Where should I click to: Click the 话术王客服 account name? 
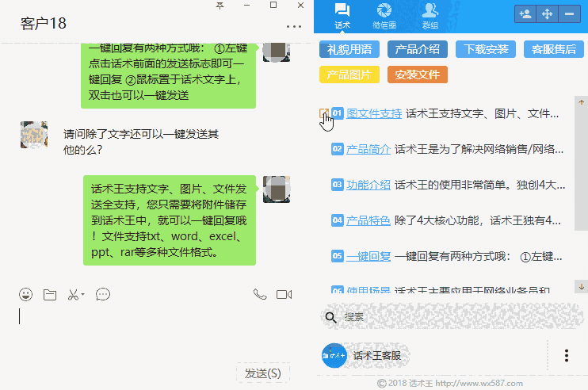(x=377, y=355)
